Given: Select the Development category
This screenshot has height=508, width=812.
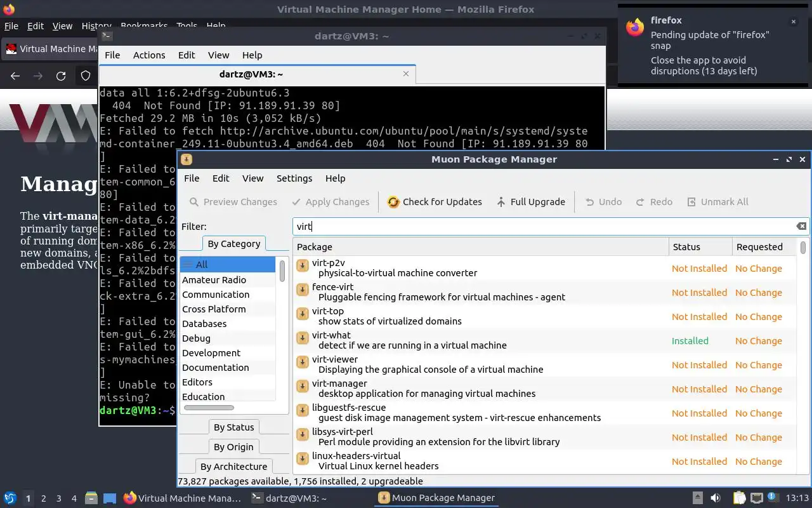Looking at the screenshot, I should (x=228, y=353).
